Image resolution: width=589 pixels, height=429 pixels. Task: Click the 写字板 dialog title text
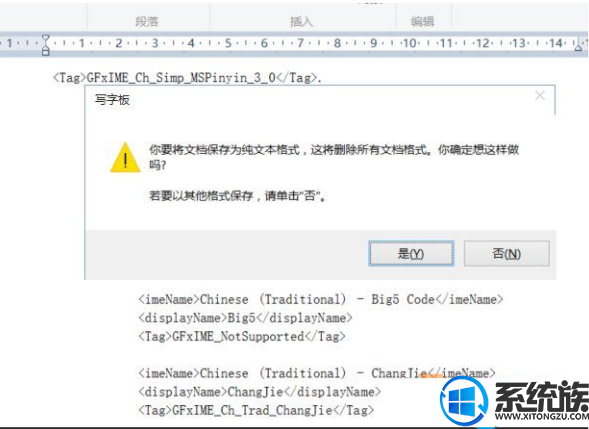coord(112,100)
